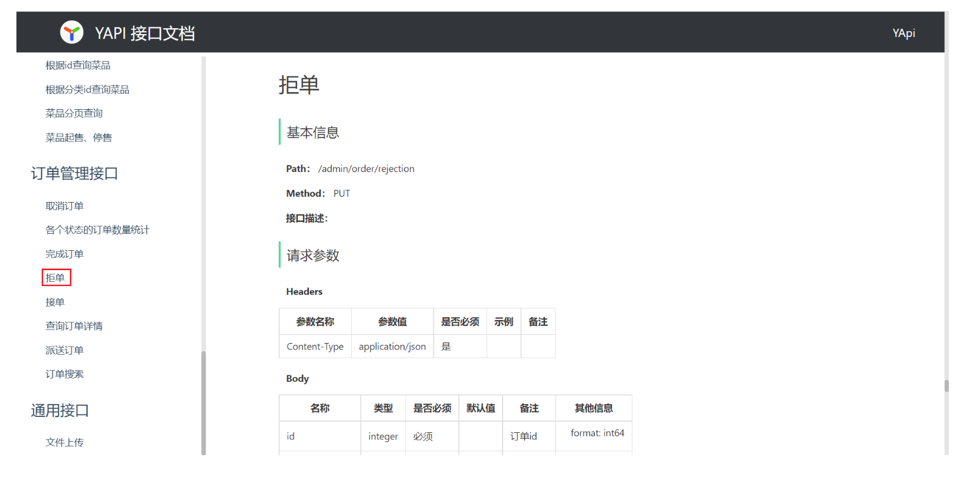Click the 参数值 column header
This screenshot has width=980, height=481.
392,322
